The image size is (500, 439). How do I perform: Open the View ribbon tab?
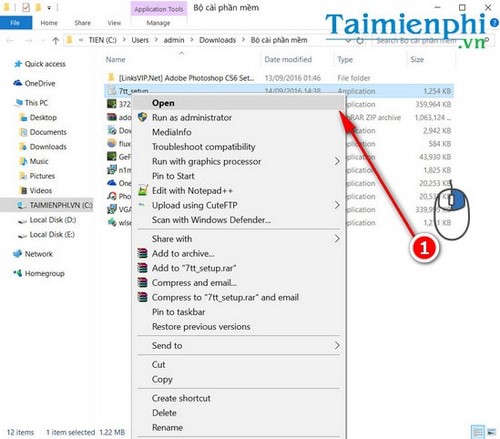(x=114, y=23)
